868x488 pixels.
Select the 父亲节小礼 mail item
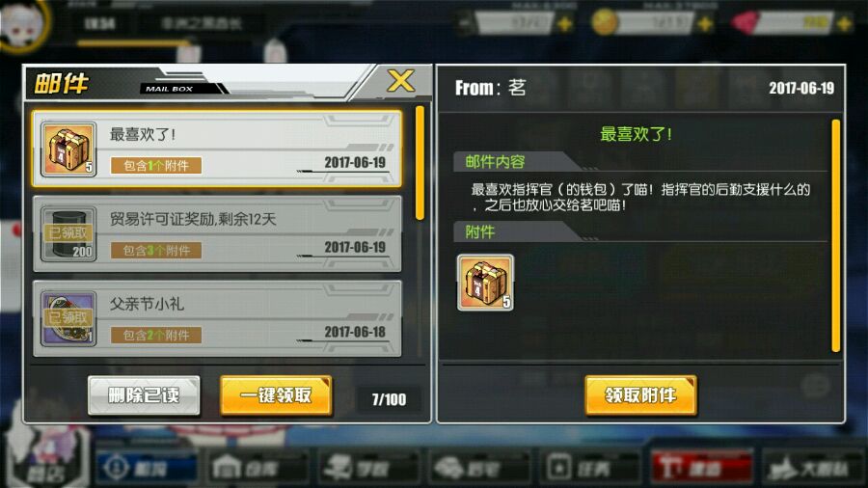[217, 318]
